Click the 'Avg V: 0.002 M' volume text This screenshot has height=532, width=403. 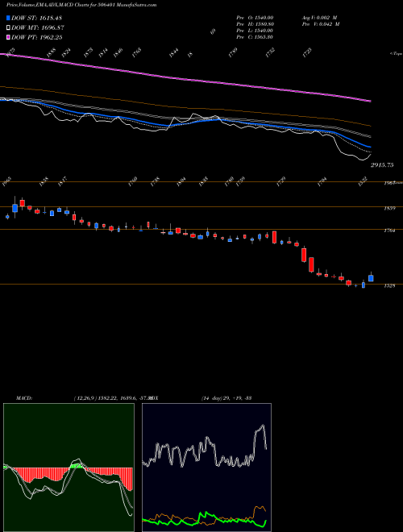coord(319,18)
